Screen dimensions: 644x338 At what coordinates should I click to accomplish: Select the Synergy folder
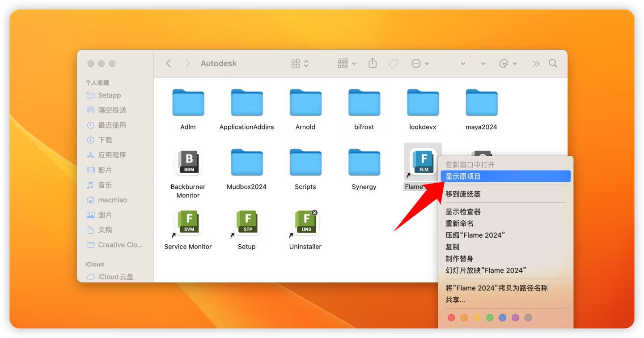coord(364,162)
